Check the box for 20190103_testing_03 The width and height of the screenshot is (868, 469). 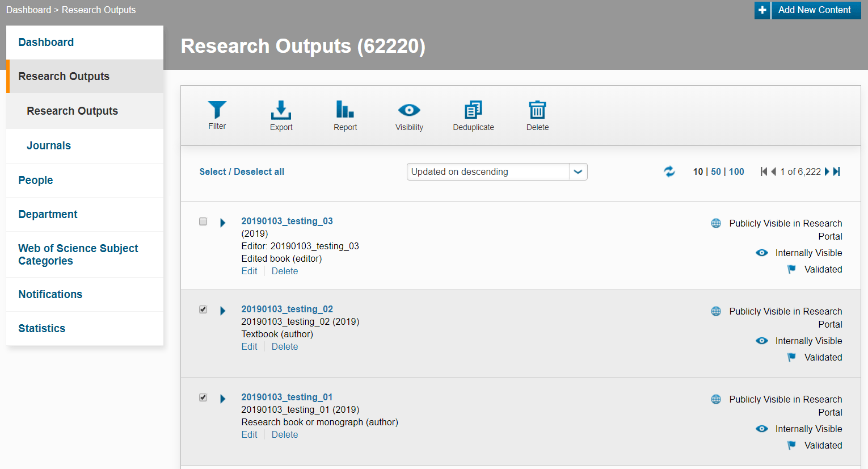[203, 221]
